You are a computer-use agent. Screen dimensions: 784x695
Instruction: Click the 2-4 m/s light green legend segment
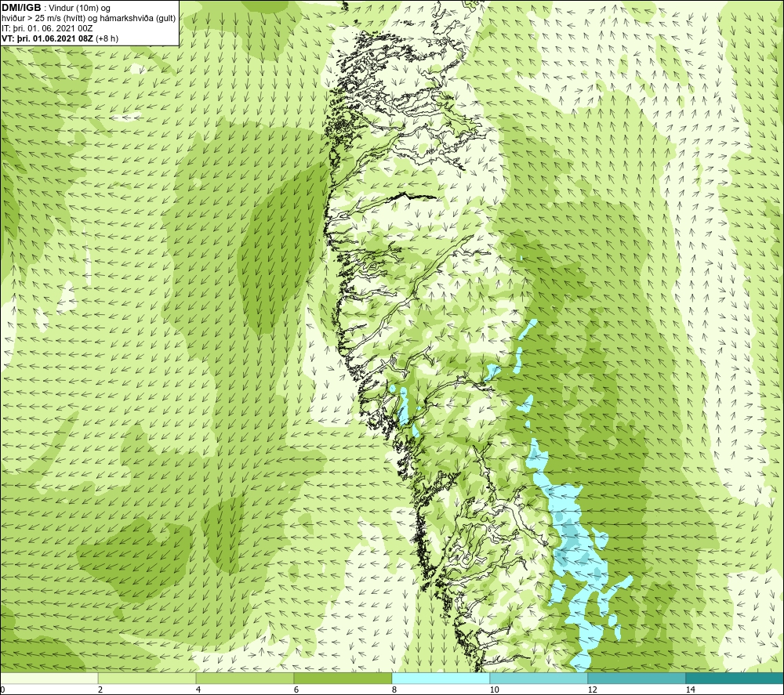147,678
